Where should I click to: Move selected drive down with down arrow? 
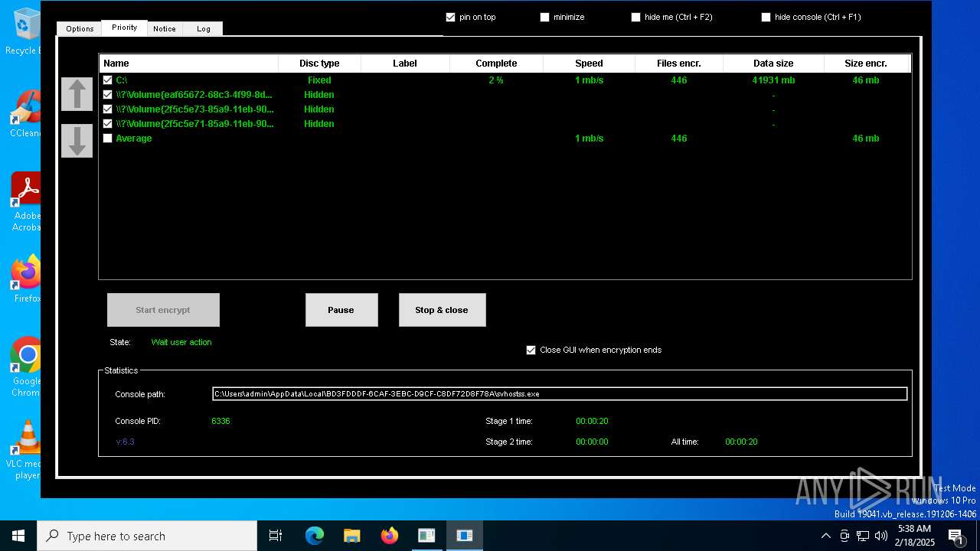pyautogui.click(x=77, y=141)
